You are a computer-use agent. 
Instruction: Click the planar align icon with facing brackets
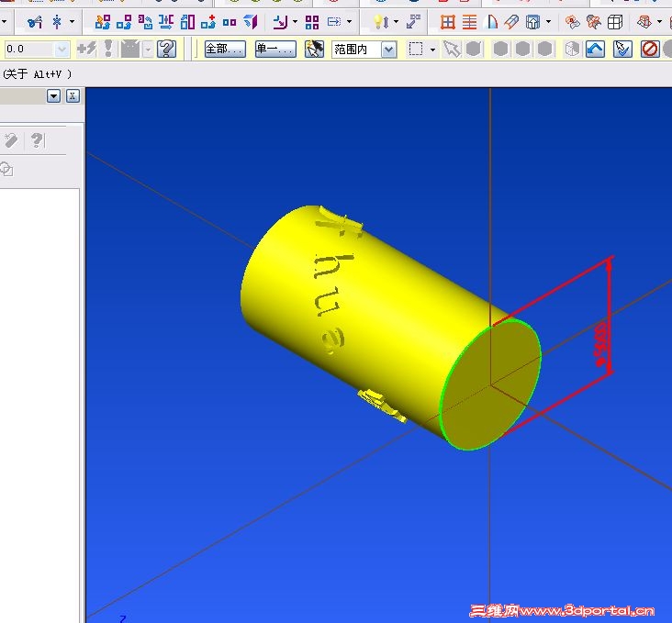point(166,21)
